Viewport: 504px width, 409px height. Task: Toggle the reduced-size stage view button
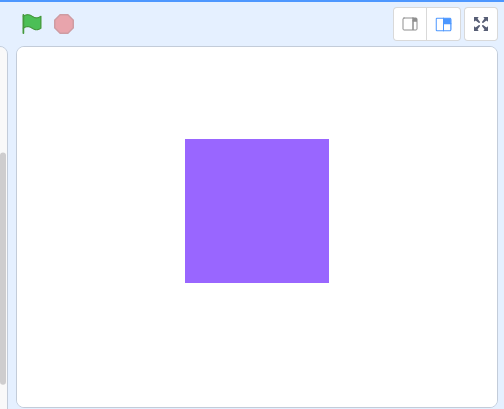pos(410,24)
